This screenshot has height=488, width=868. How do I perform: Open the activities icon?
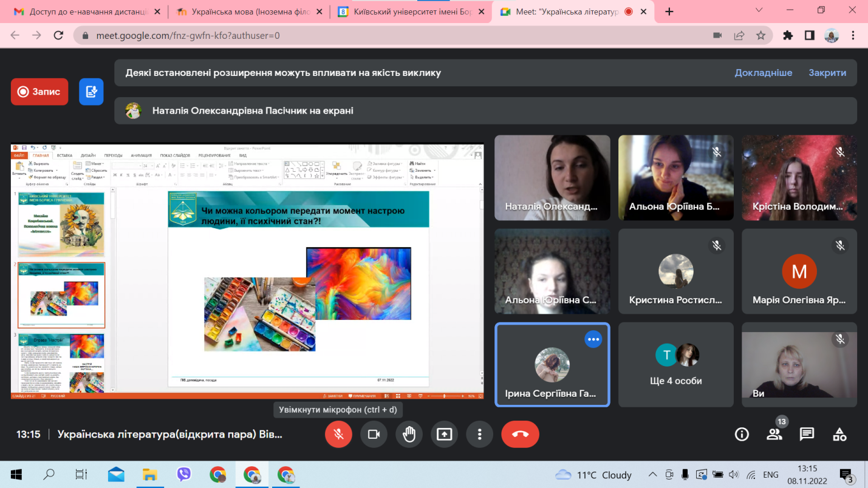pyautogui.click(x=839, y=434)
